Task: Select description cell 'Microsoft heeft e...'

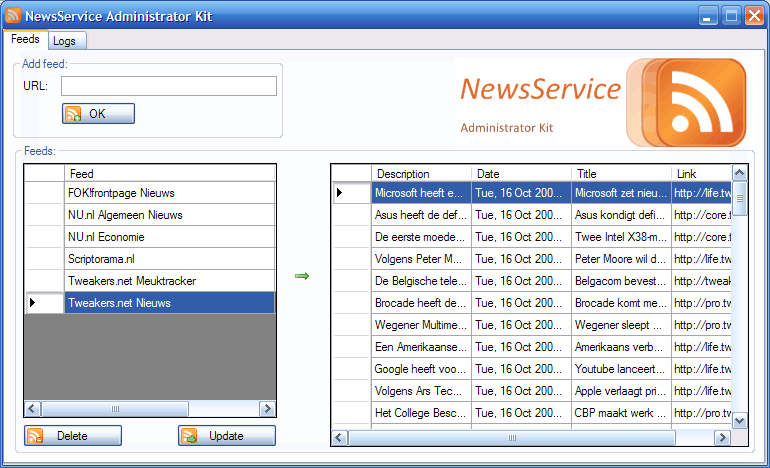Action: [421, 193]
